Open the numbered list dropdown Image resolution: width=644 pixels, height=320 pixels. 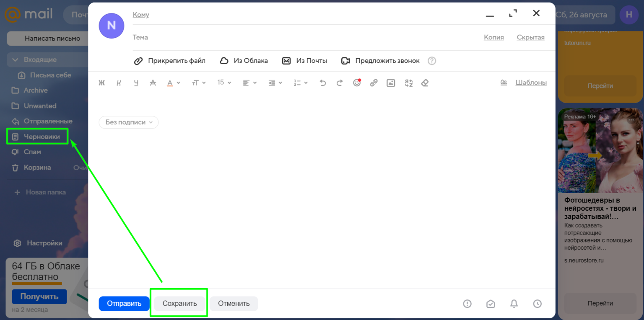coord(301,83)
